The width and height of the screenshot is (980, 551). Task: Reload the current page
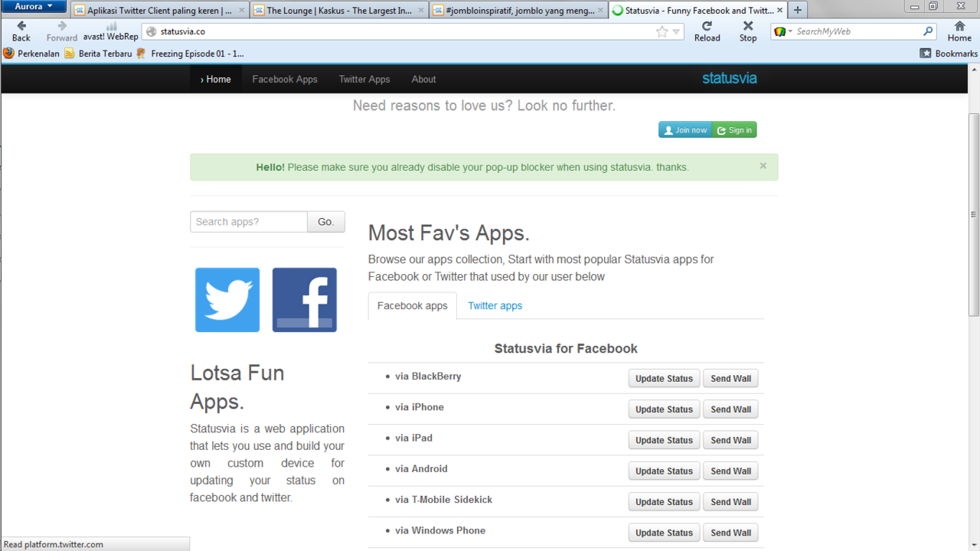[707, 31]
